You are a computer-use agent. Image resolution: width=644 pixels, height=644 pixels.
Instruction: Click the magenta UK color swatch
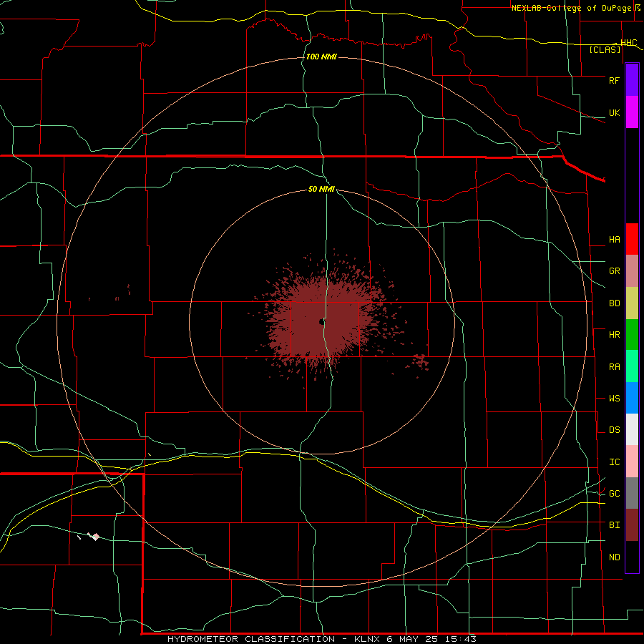[x=632, y=112]
